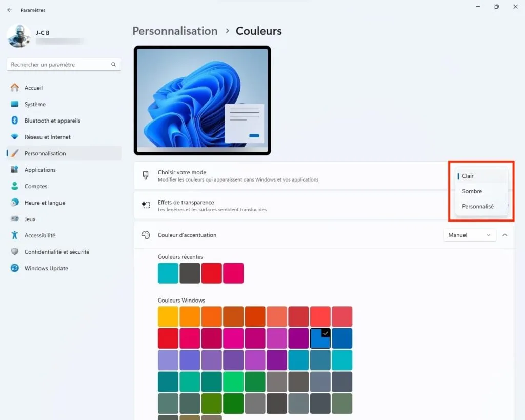The image size is (525, 420).
Task: Choose the bright green Windows color
Action: coord(233,382)
